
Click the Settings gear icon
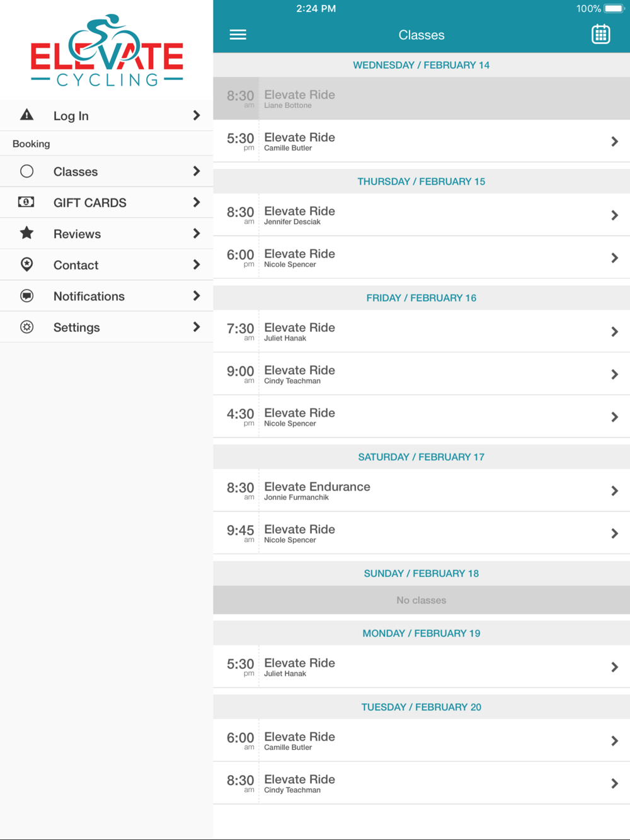tap(26, 327)
